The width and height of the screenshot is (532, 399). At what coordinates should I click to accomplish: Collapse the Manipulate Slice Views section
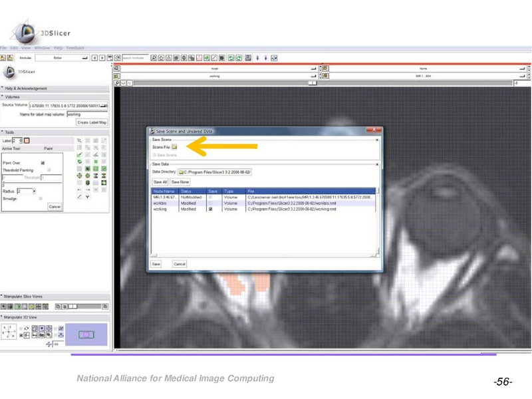click(x=55, y=297)
